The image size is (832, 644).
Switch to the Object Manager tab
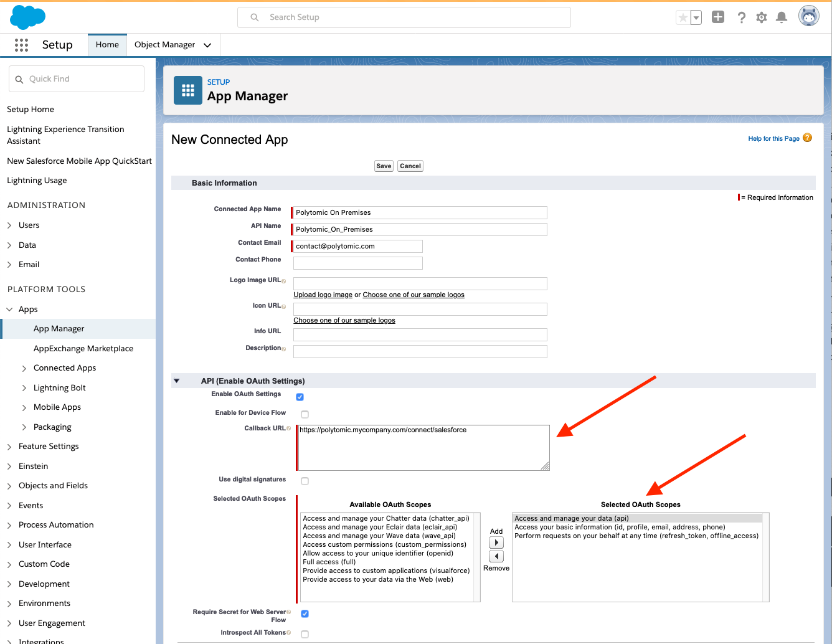click(164, 45)
